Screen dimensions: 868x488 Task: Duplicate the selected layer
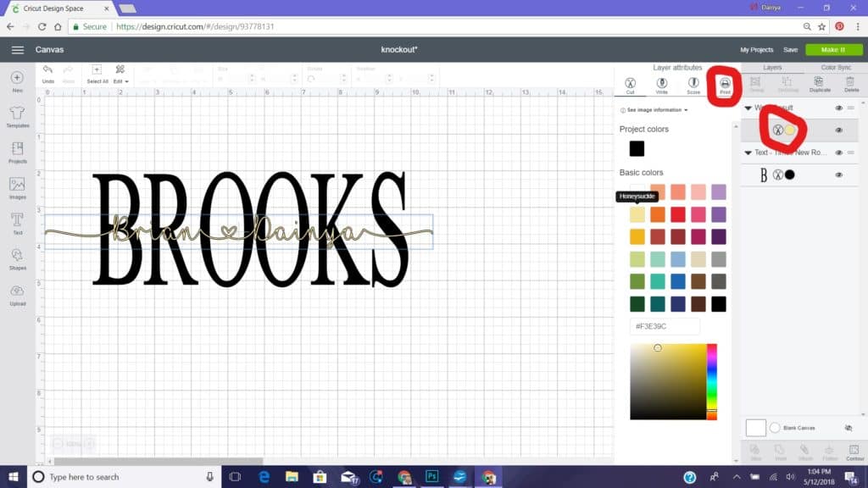820,84
